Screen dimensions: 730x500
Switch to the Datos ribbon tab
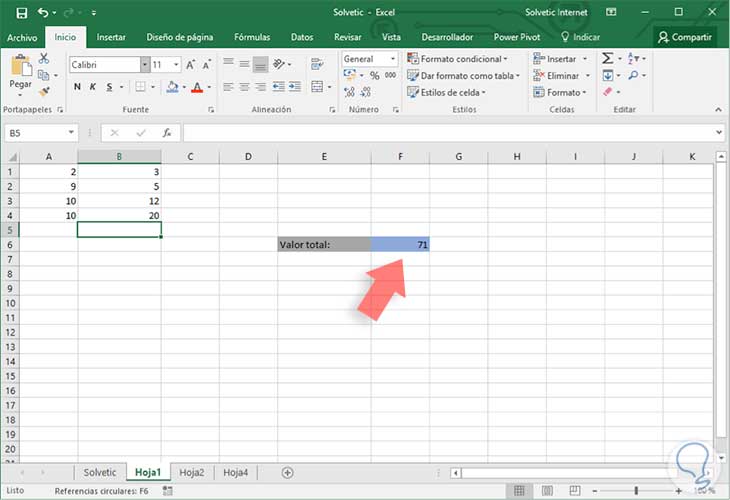point(302,37)
